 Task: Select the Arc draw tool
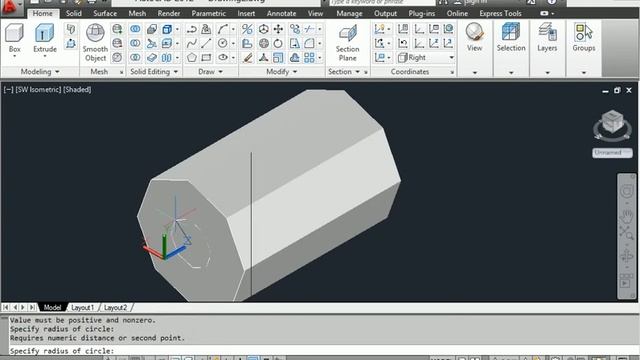(222, 29)
